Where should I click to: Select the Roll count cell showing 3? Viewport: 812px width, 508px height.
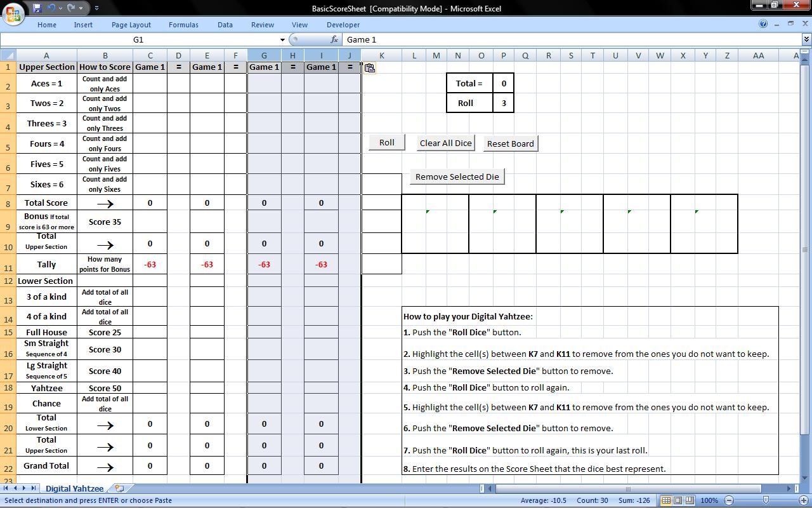[x=504, y=103]
